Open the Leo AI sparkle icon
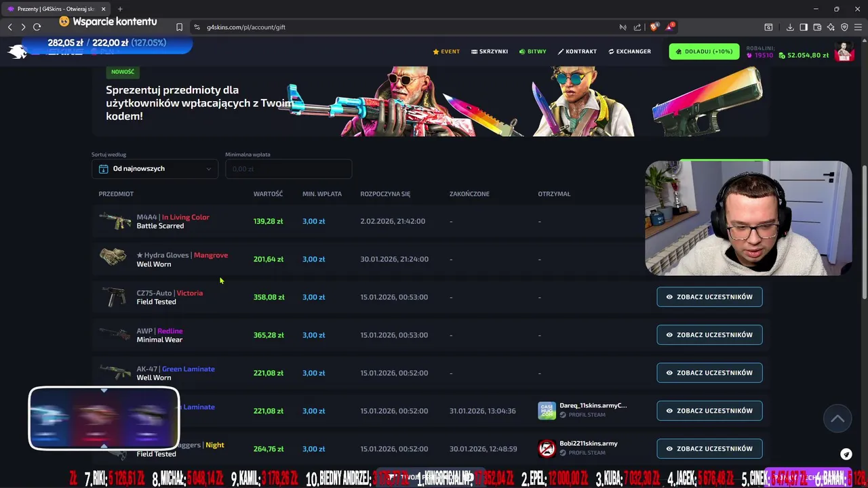The height and width of the screenshot is (488, 868). click(x=831, y=27)
